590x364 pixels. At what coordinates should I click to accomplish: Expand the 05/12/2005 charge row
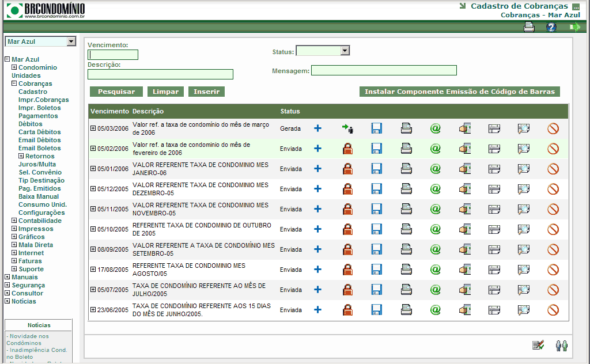click(93, 189)
